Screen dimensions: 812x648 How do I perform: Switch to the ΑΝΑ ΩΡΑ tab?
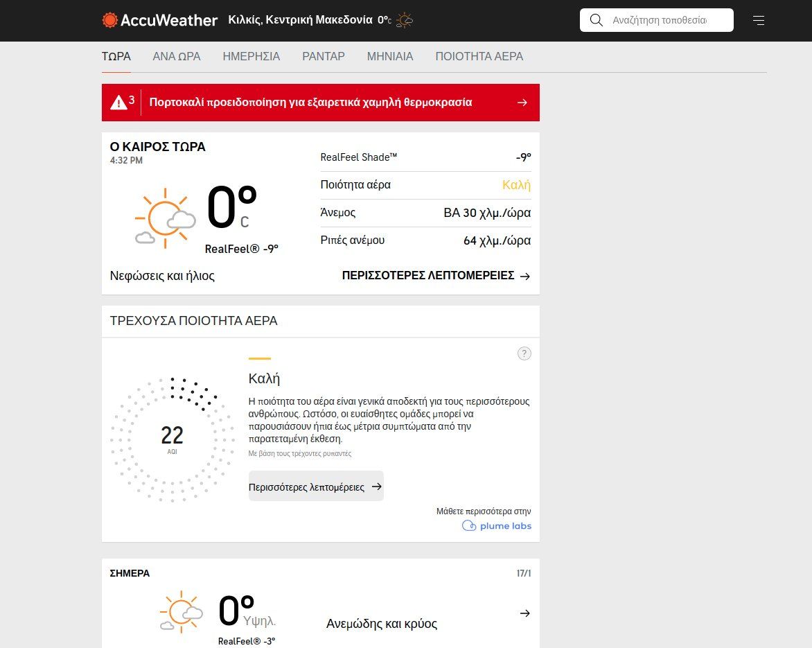point(177,57)
